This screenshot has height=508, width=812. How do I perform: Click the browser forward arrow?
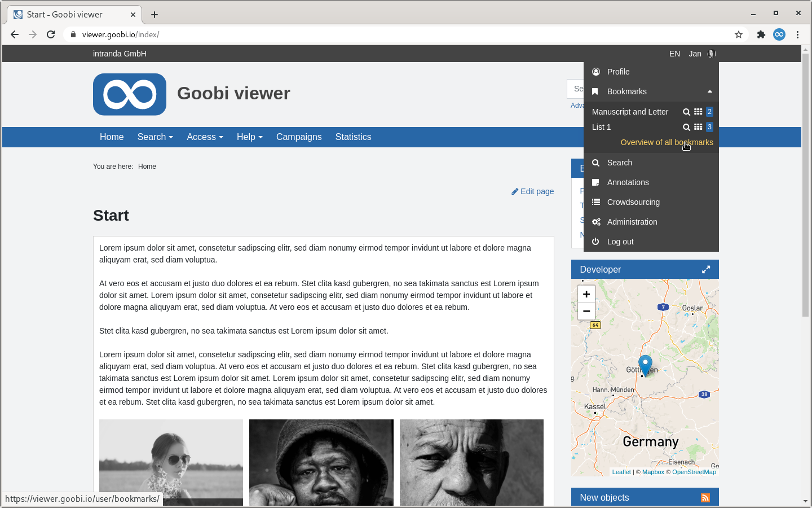coord(33,34)
